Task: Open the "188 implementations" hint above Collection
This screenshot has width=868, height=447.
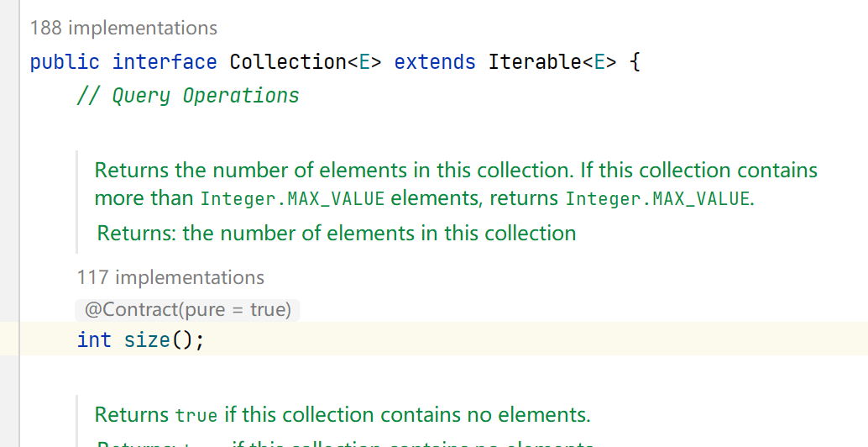Action: coord(123,28)
